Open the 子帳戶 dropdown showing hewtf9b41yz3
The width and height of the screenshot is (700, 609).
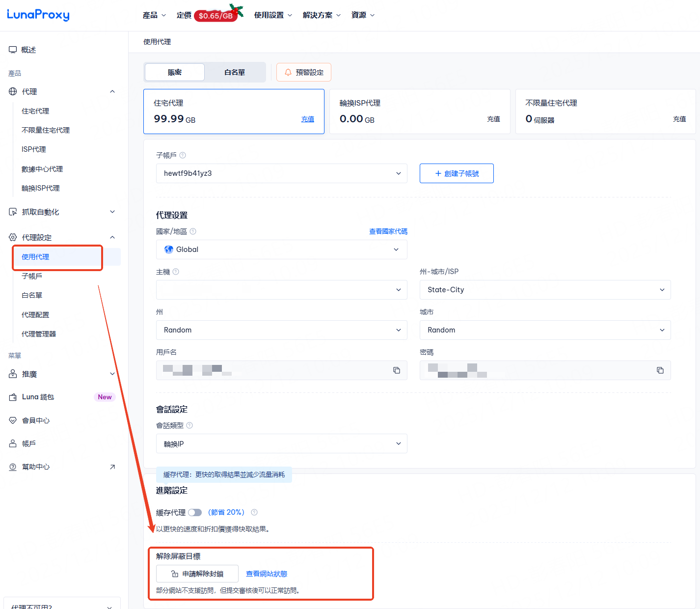[281, 173]
